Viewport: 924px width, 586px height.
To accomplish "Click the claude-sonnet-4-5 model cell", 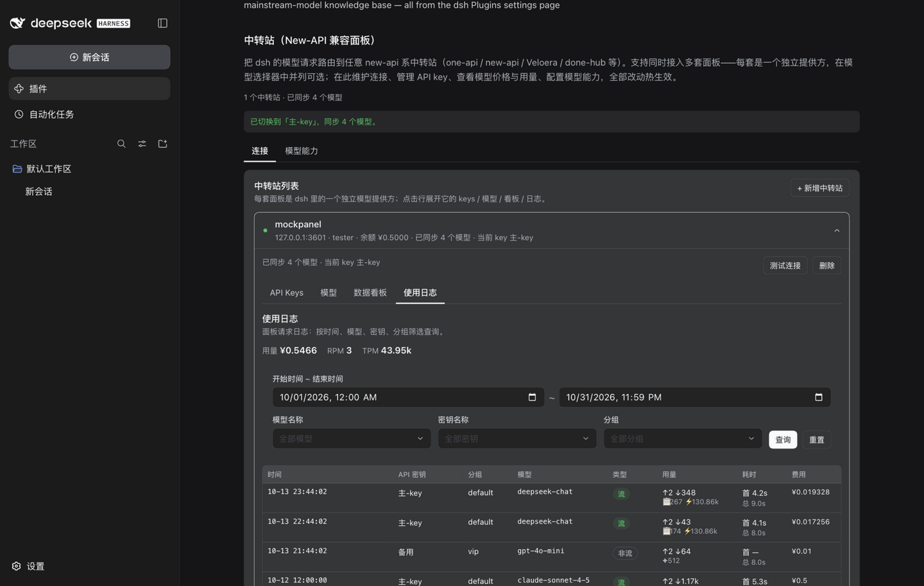I will tap(553, 580).
